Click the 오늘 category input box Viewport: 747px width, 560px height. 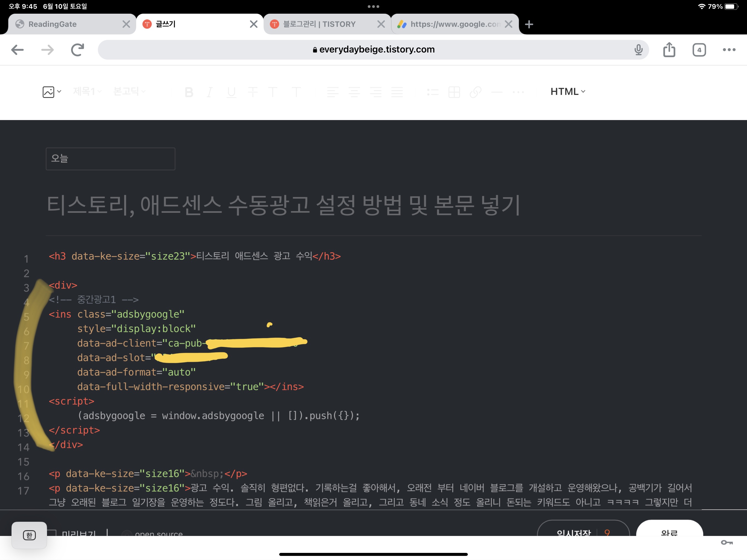click(110, 159)
